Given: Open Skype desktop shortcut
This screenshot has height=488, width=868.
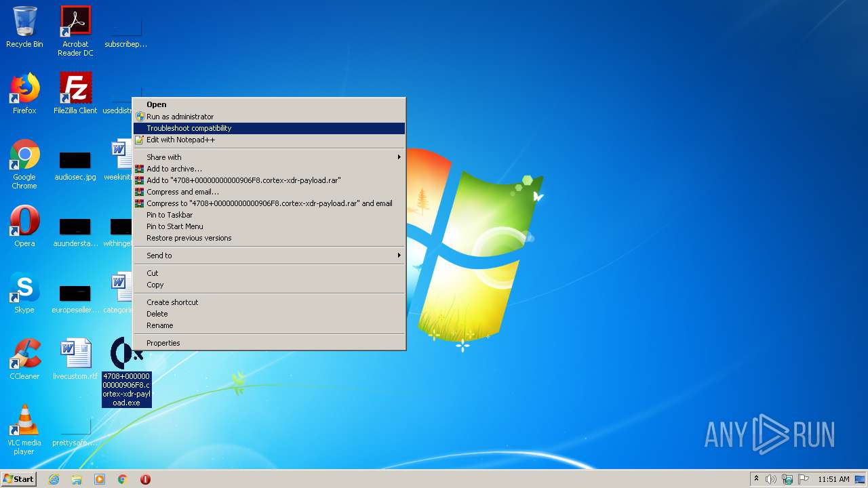Looking at the screenshot, I should [24, 293].
